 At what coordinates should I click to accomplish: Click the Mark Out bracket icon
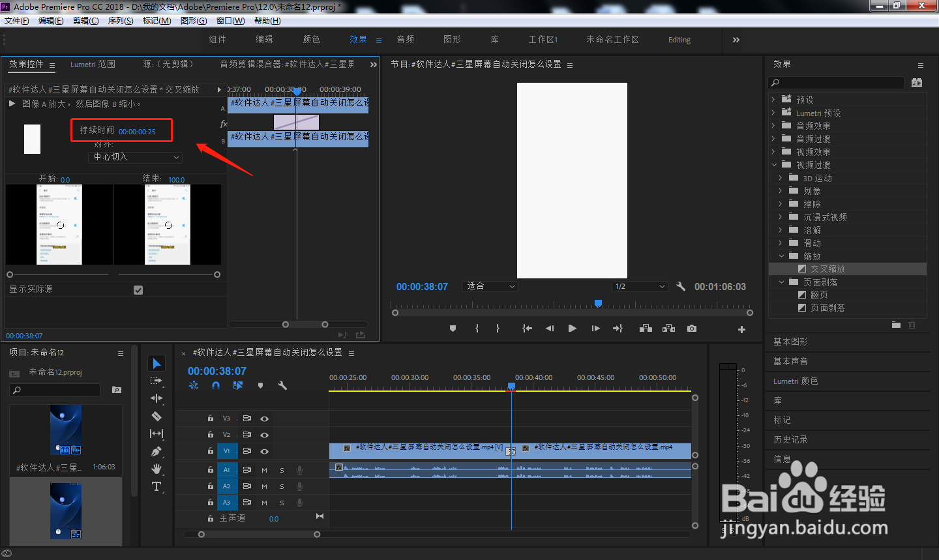tap(498, 329)
